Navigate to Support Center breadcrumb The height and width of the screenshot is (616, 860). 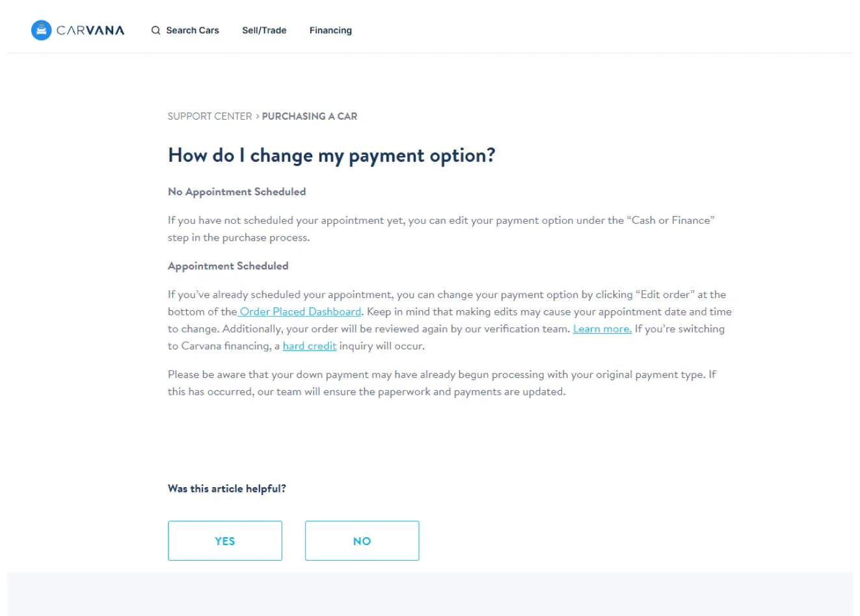[x=209, y=116]
